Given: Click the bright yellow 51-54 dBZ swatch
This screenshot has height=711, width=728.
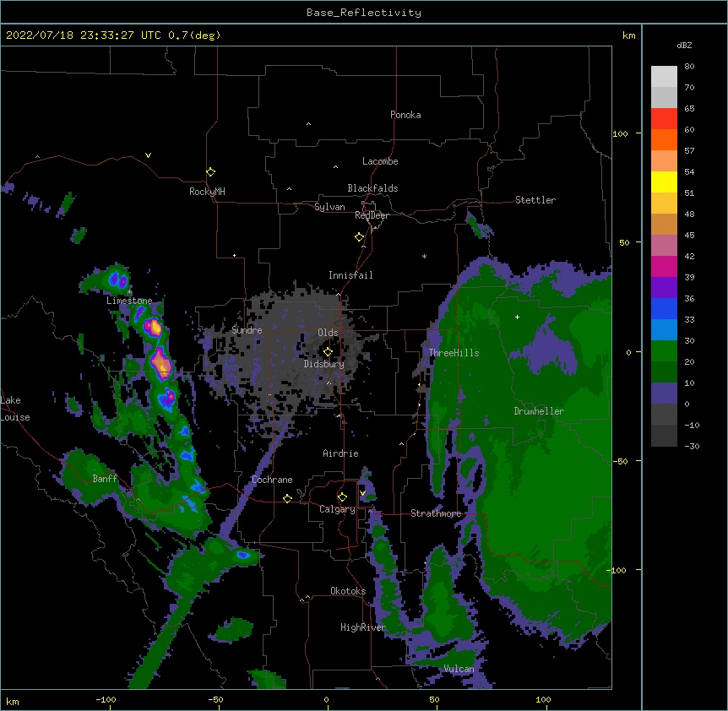Looking at the screenshot, I should (x=664, y=182).
